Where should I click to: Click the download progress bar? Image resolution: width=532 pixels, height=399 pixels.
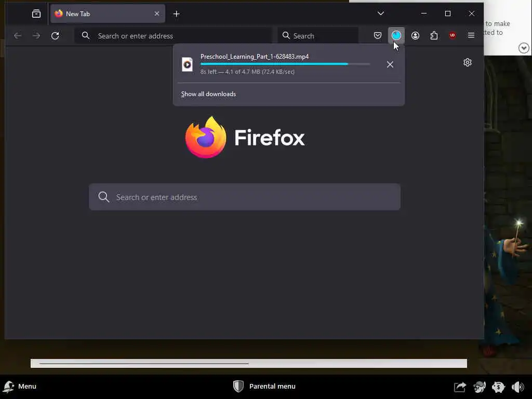[x=285, y=64]
